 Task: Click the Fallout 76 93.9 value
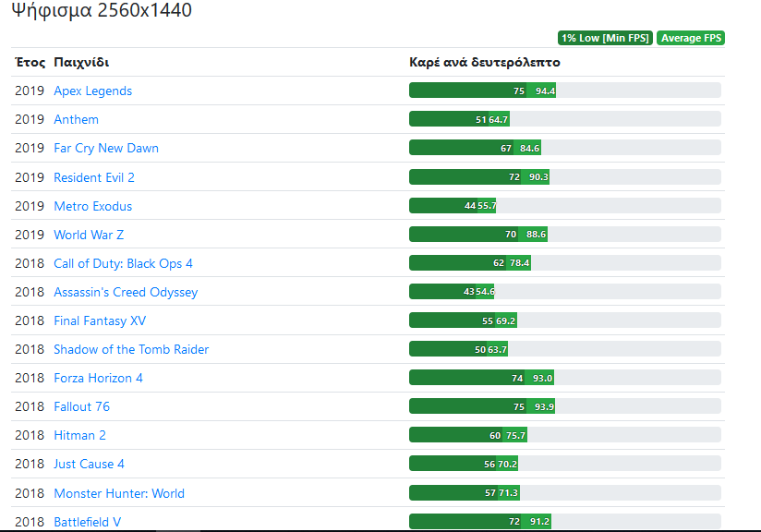point(544,406)
